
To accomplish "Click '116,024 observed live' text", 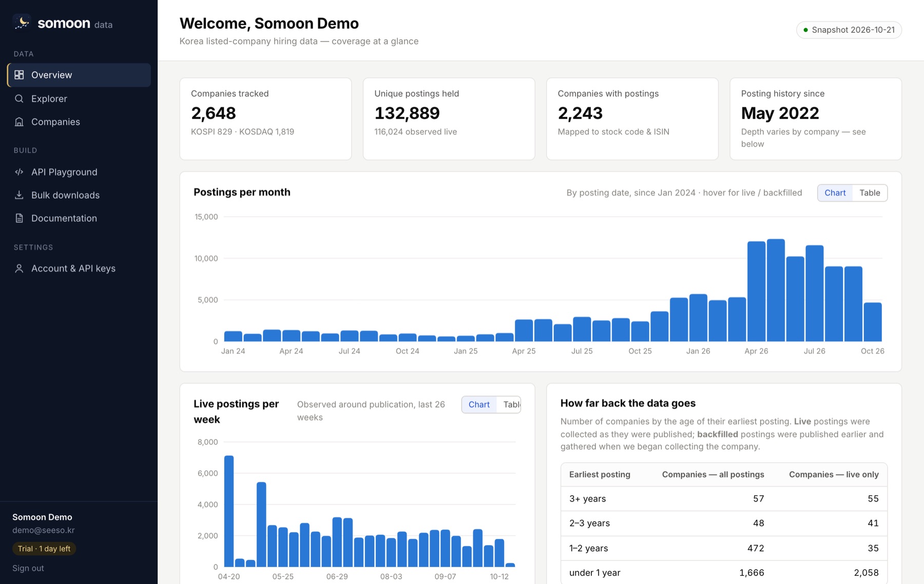I will (x=415, y=132).
